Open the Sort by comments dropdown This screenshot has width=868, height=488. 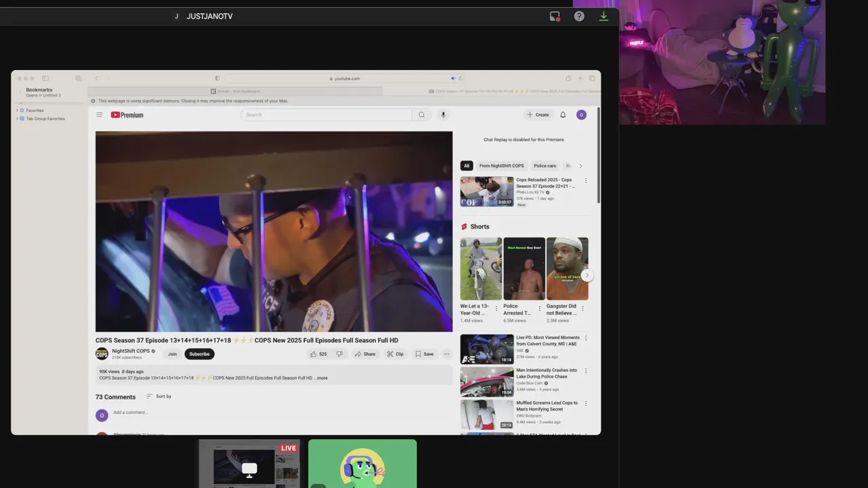pos(159,396)
